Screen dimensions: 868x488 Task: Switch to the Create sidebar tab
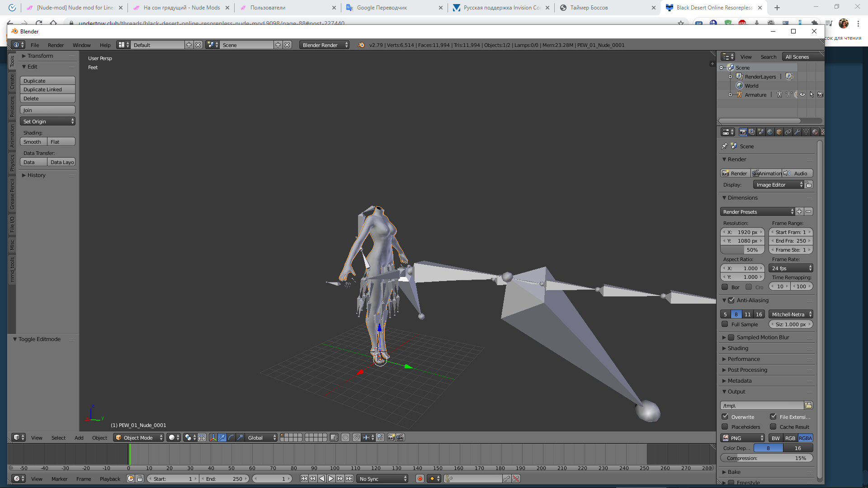(x=12, y=82)
